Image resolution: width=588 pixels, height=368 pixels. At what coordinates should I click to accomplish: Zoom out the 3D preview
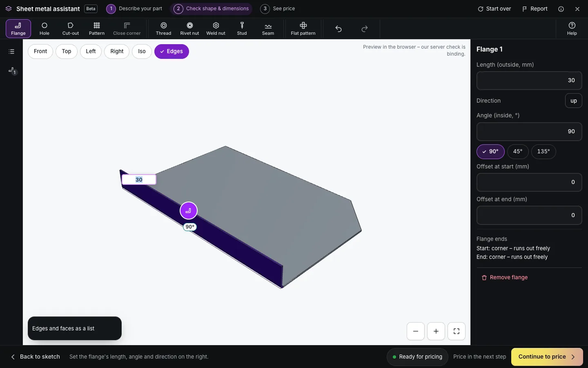pyautogui.click(x=416, y=331)
